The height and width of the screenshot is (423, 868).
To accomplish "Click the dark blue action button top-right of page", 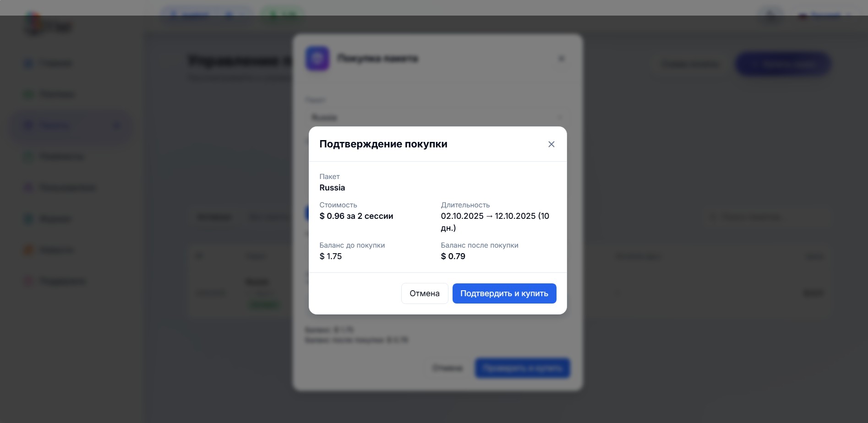I will (782, 64).
